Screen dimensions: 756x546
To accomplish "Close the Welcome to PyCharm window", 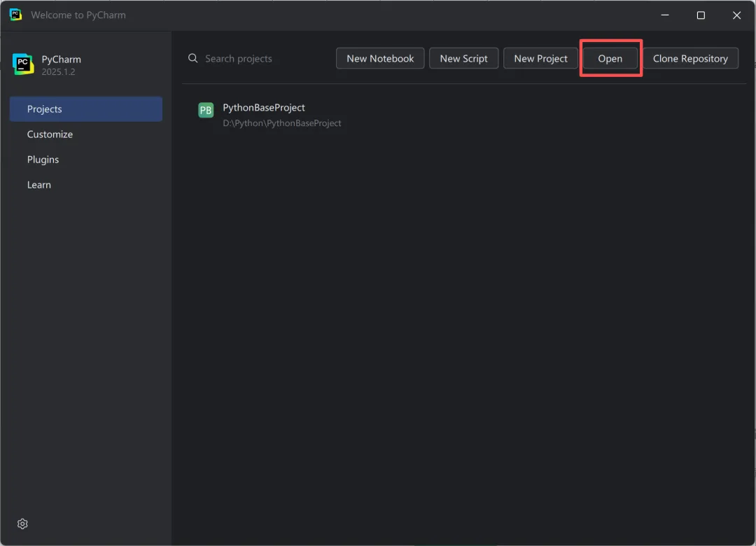I will coord(736,15).
